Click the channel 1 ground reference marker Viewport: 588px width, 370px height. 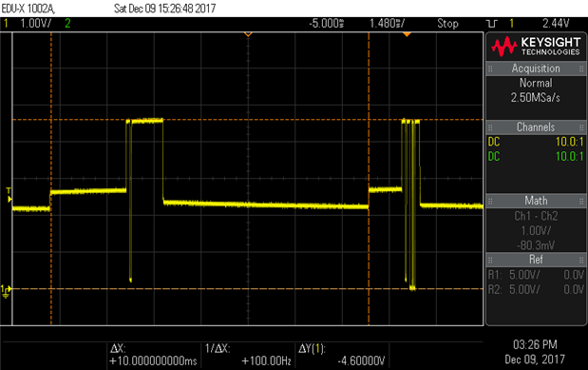point(6,290)
